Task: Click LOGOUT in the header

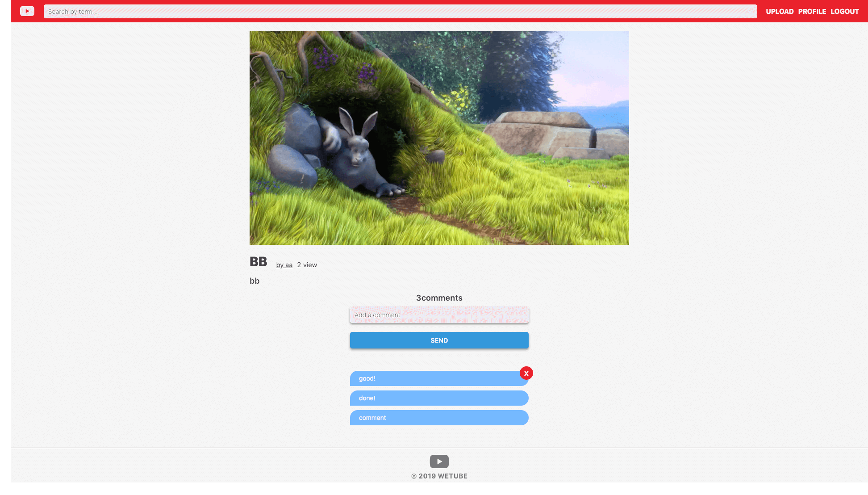Action: 844,12
